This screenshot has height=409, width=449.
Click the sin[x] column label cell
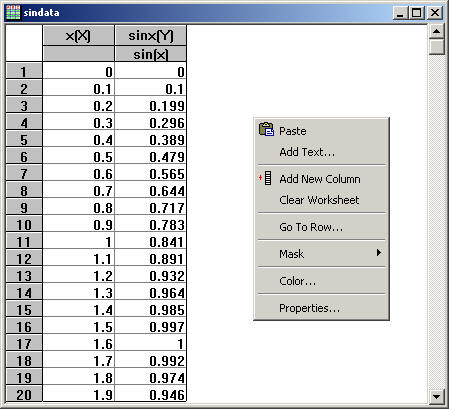151,54
